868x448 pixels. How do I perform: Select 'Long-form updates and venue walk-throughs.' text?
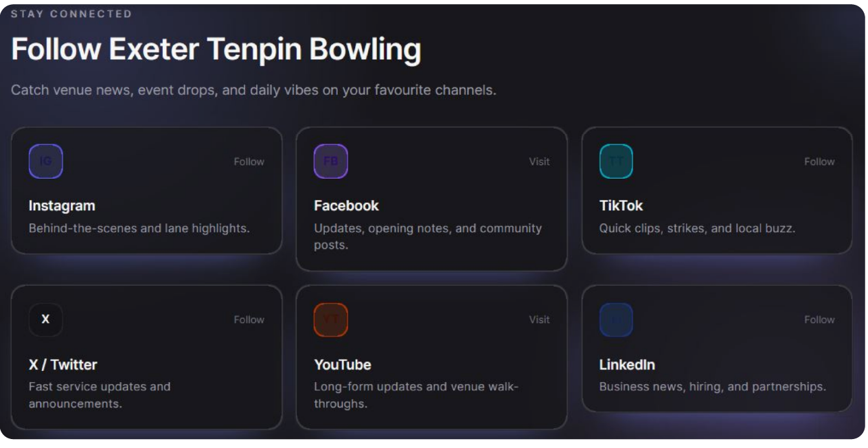416,395
